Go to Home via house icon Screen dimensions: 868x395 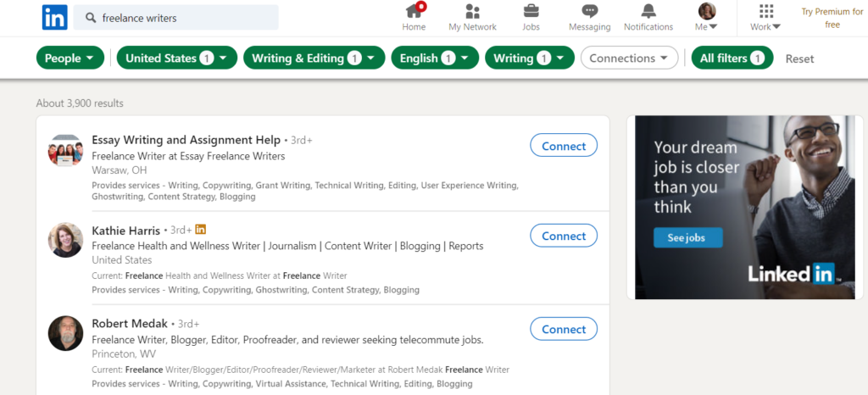[x=414, y=12]
